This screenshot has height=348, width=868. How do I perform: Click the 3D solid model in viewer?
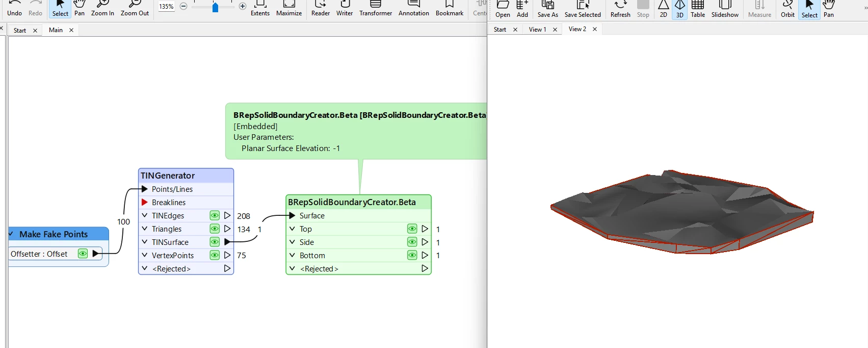coord(681,212)
